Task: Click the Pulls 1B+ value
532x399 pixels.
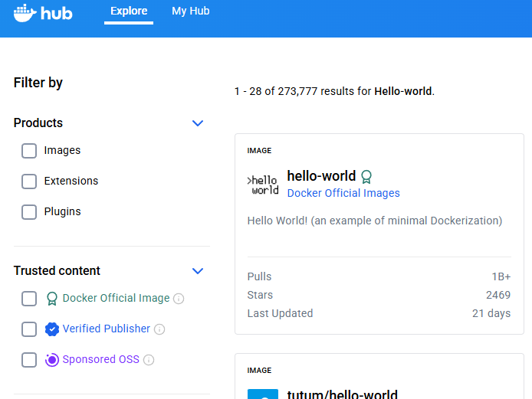Action: point(501,276)
